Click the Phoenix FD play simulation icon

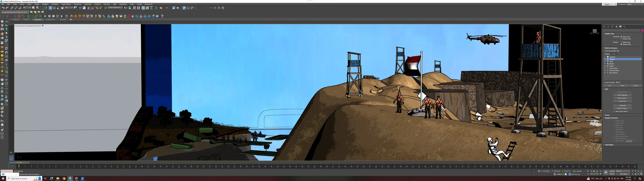pos(45,16)
